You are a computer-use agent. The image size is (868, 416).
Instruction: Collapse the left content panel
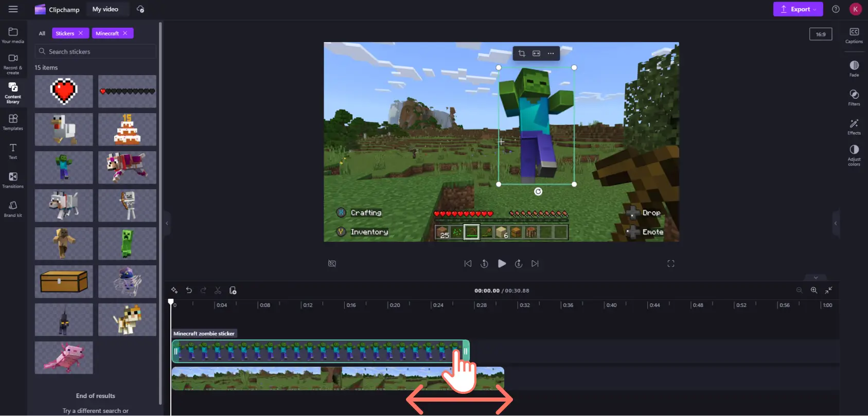coord(167,223)
